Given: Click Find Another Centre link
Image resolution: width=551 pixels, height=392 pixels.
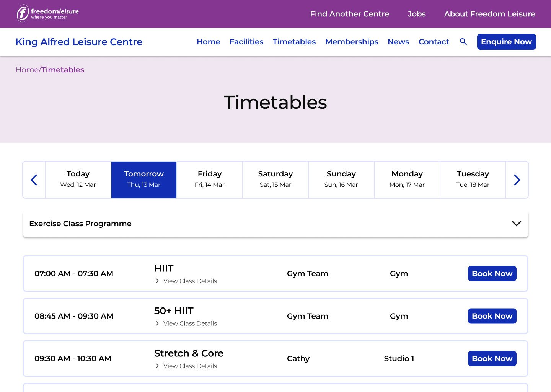Looking at the screenshot, I should [350, 14].
